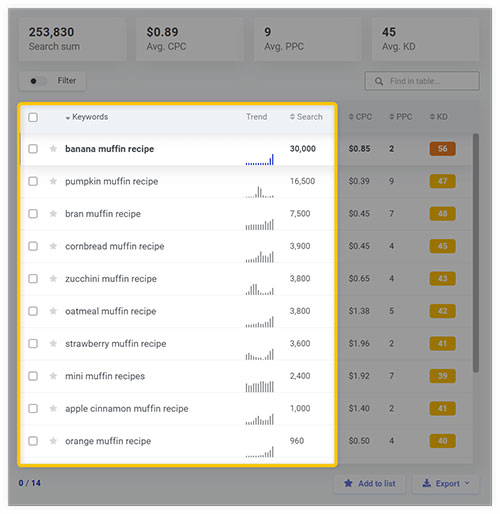Star the zucchini muffin recipe row
The width and height of the screenshot is (500, 514).
tap(53, 278)
